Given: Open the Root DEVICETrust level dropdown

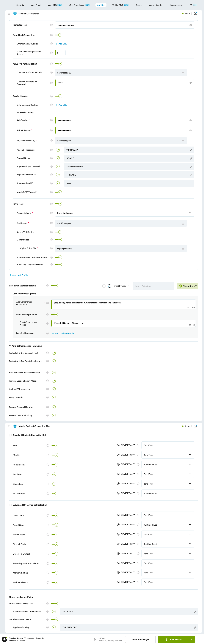Looking at the screenshot, I should [167, 445].
